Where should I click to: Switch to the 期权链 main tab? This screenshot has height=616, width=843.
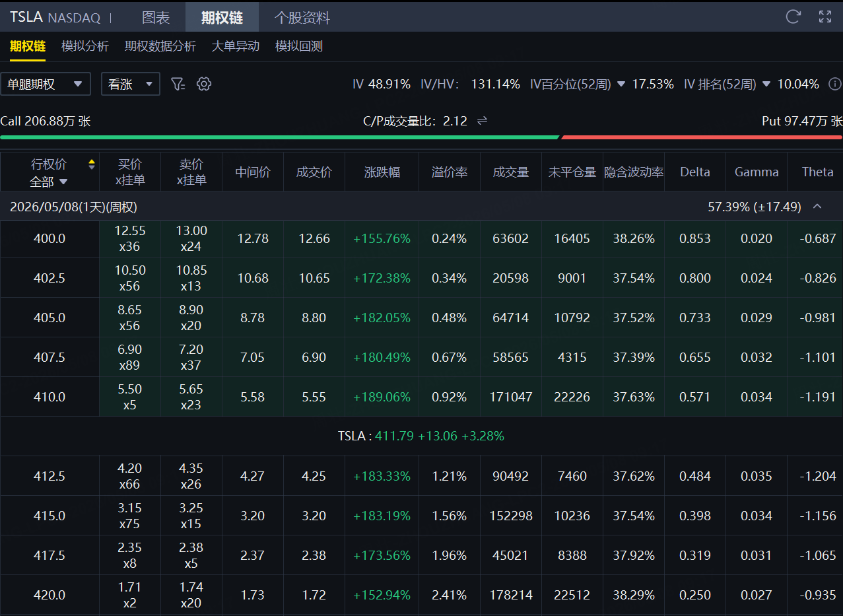pos(222,17)
